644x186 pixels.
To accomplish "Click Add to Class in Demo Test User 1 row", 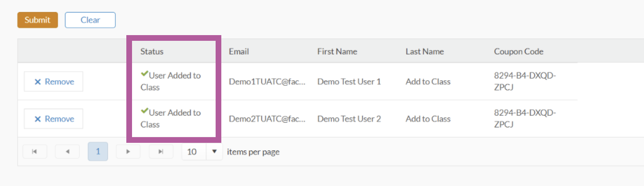I will [x=428, y=82].
